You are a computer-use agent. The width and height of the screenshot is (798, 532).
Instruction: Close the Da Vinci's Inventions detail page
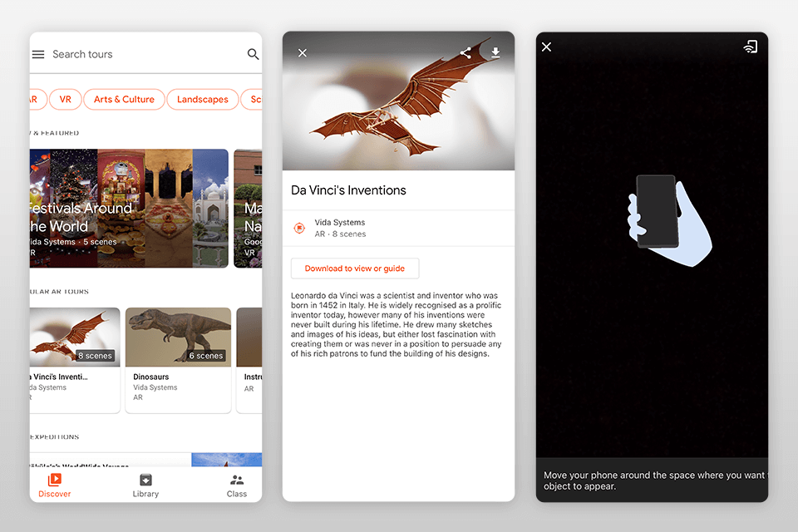tap(303, 52)
